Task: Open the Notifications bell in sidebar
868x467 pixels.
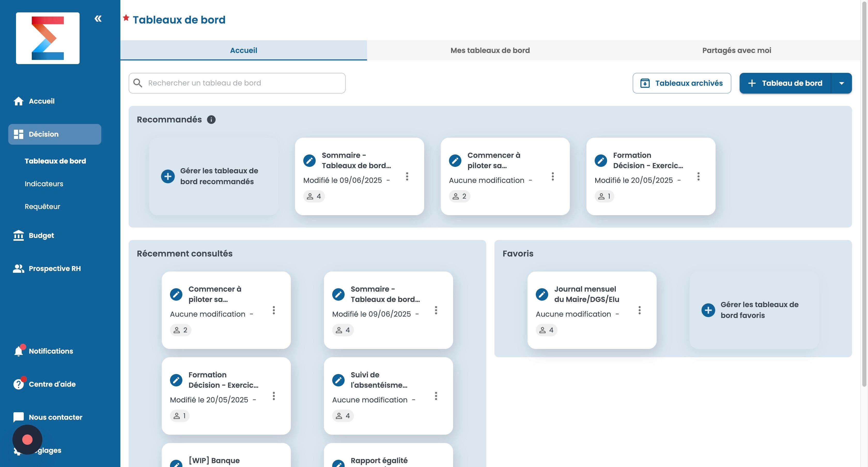Action: pyautogui.click(x=19, y=351)
